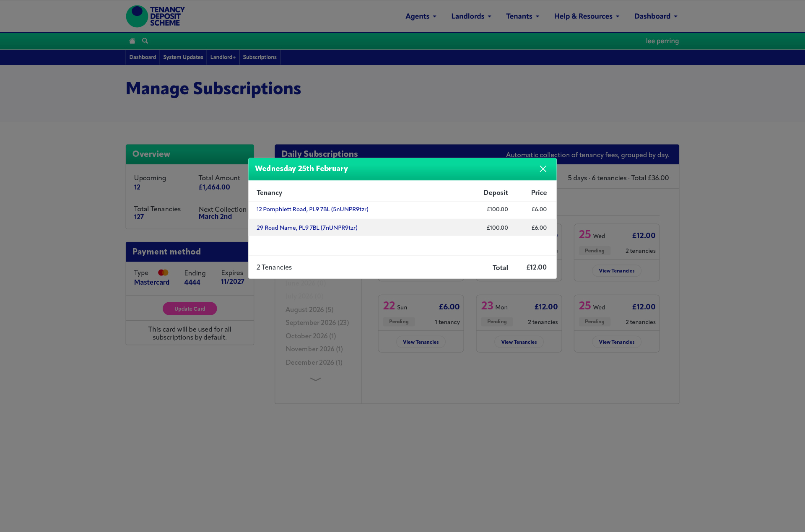Click the Tenancy Deposit Scheme logo
805x532 pixels.
click(156, 16)
